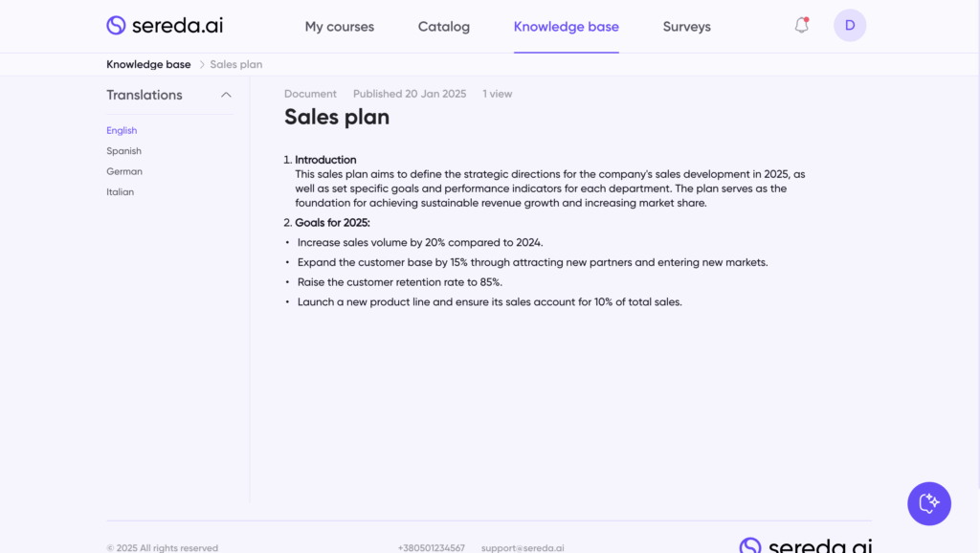The width and height of the screenshot is (980, 553).
Task: Click Knowledge base breadcrumb link
Action: click(x=148, y=65)
